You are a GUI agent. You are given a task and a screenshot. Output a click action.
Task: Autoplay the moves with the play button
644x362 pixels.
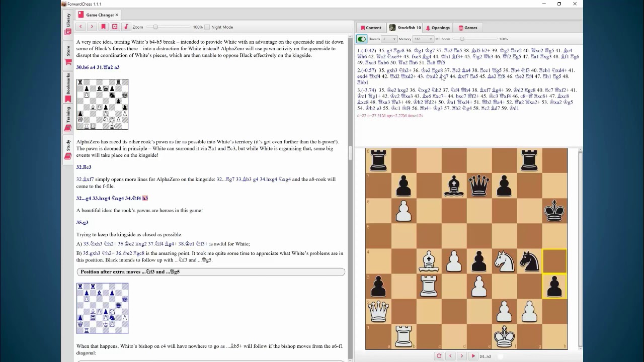click(x=473, y=356)
